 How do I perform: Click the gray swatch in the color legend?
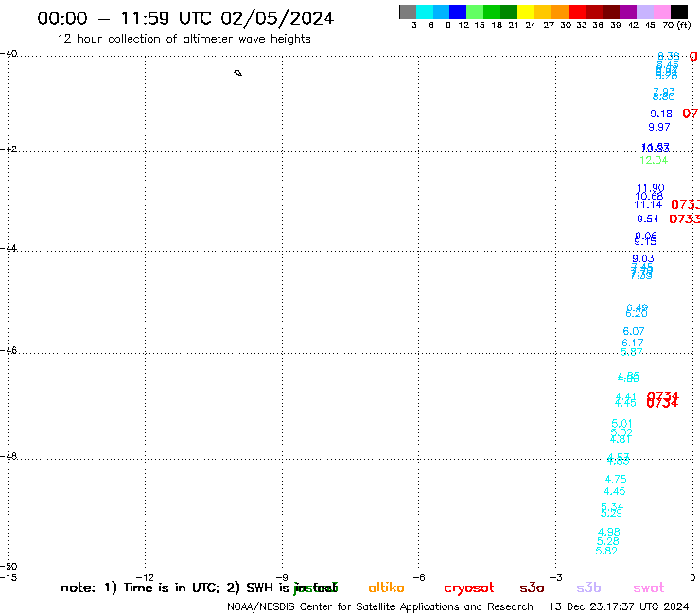408,11
